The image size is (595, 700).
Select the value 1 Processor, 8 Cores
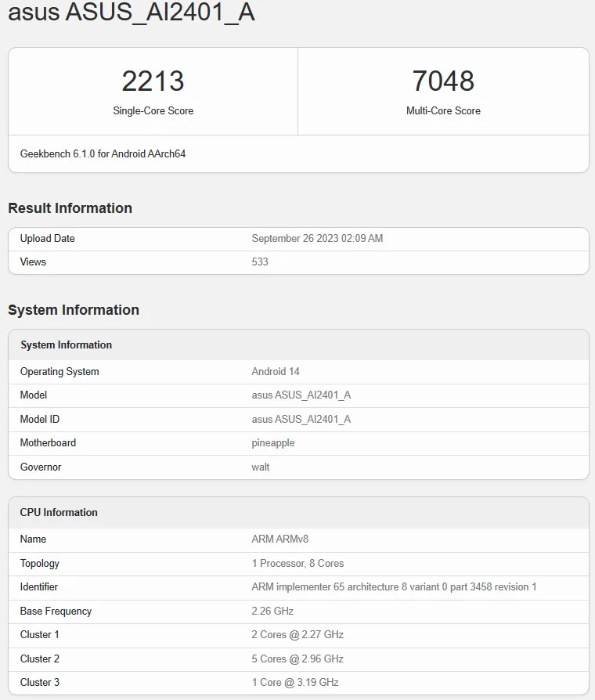coord(297,564)
